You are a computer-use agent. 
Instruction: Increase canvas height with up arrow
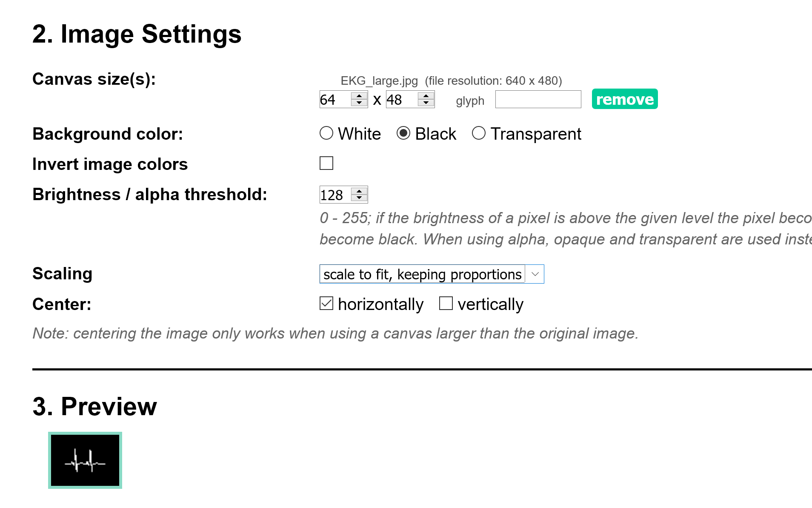coord(426,96)
